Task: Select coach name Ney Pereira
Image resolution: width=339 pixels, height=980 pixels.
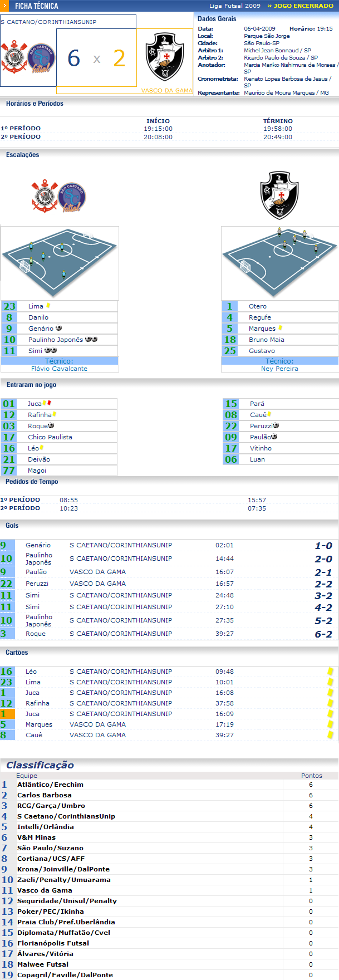Action: click(279, 369)
